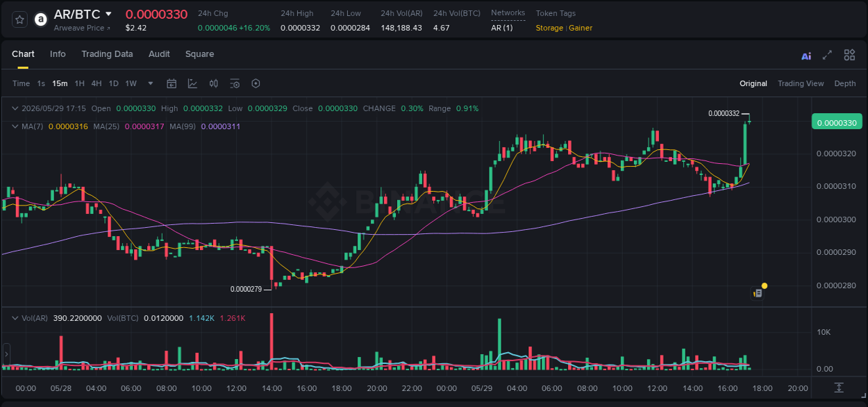Switch to the Info tab
Screen dimensions: 868x407
[58, 54]
